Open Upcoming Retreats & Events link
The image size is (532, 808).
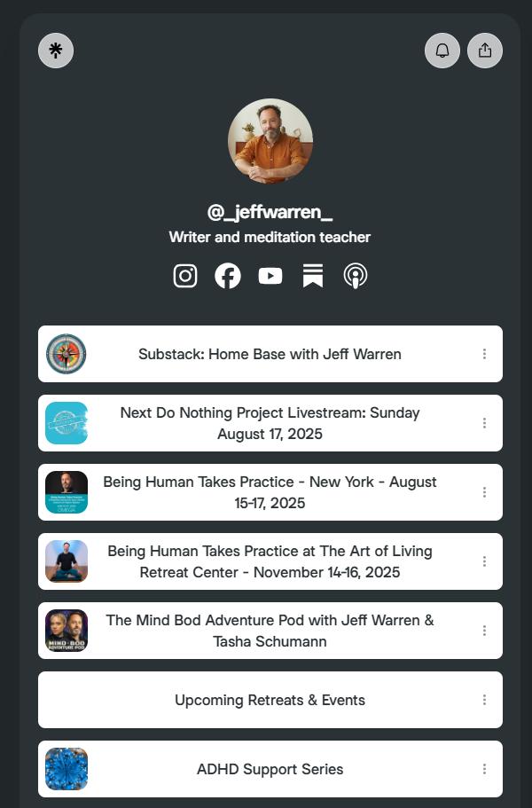click(270, 700)
